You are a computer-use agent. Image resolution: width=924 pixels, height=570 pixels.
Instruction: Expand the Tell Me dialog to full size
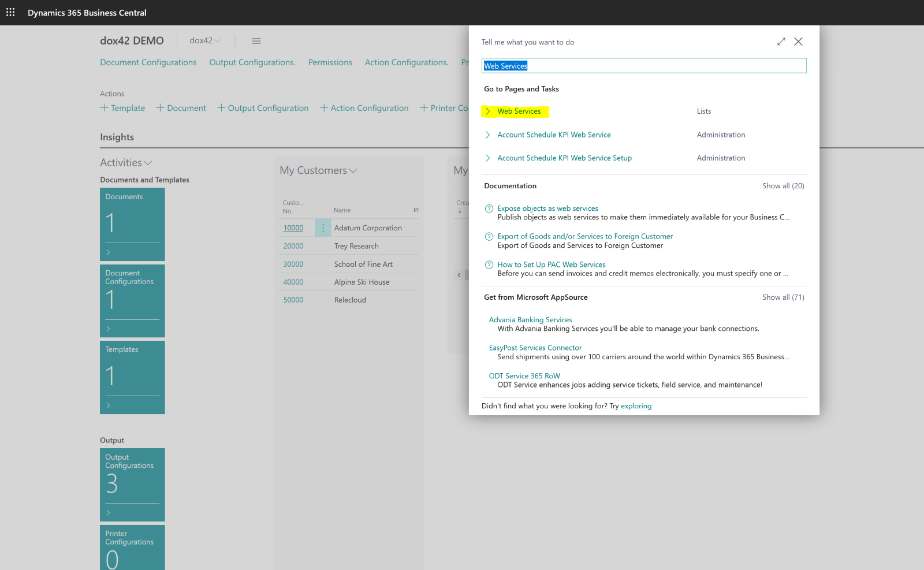tap(781, 42)
